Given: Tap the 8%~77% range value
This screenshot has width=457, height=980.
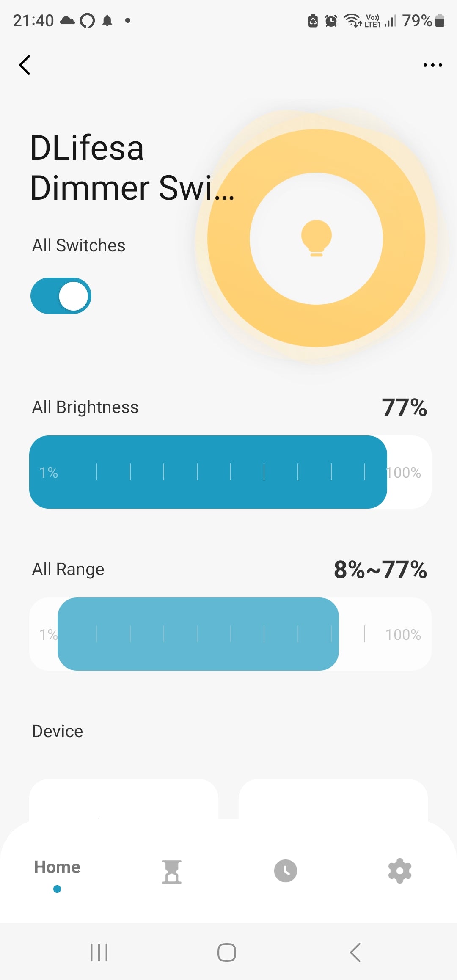Looking at the screenshot, I should 380,570.
